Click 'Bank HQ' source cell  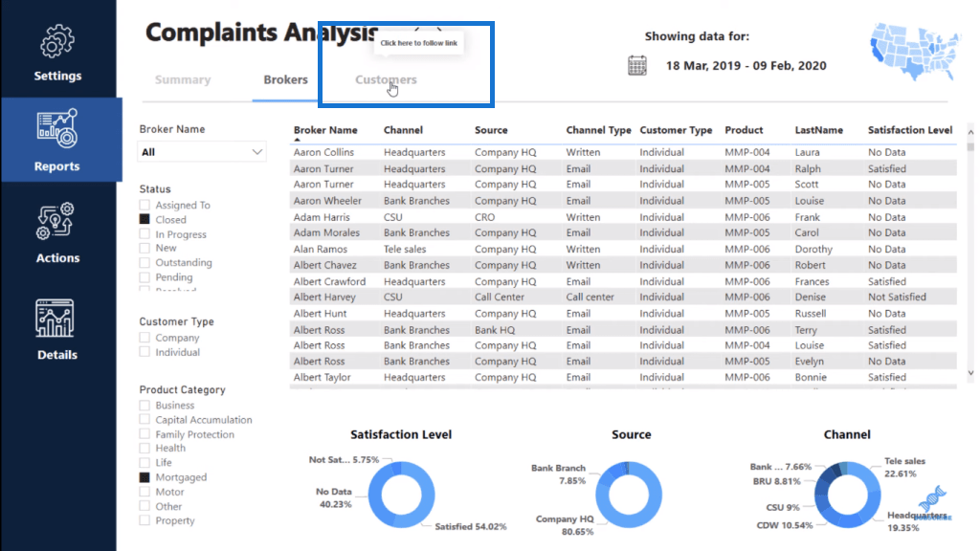tap(495, 330)
